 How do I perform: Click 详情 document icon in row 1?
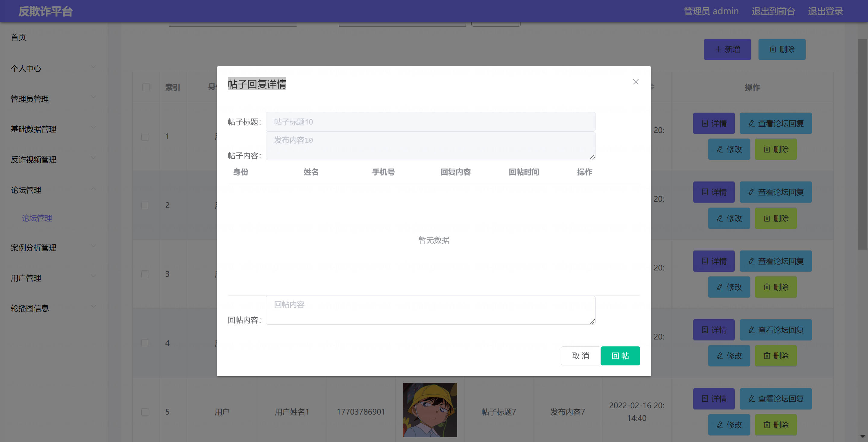(x=705, y=123)
